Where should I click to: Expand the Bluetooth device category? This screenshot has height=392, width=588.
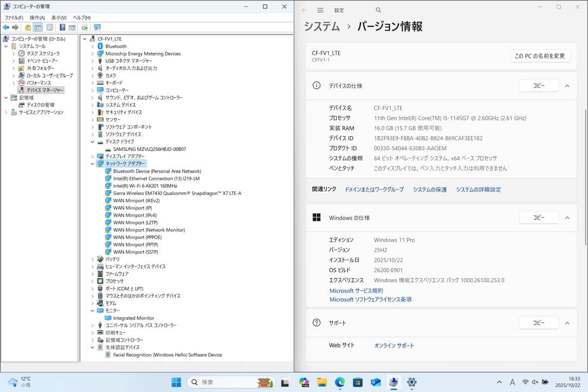coord(93,46)
